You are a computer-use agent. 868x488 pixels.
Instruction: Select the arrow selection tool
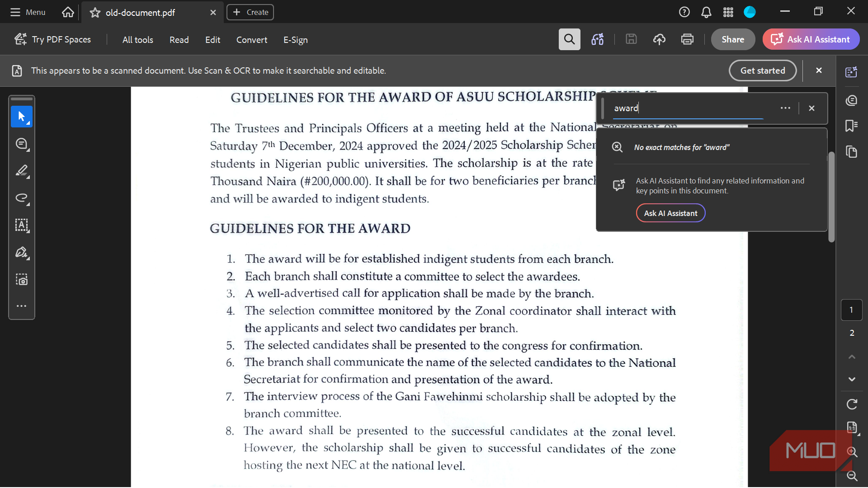point(22,117)
